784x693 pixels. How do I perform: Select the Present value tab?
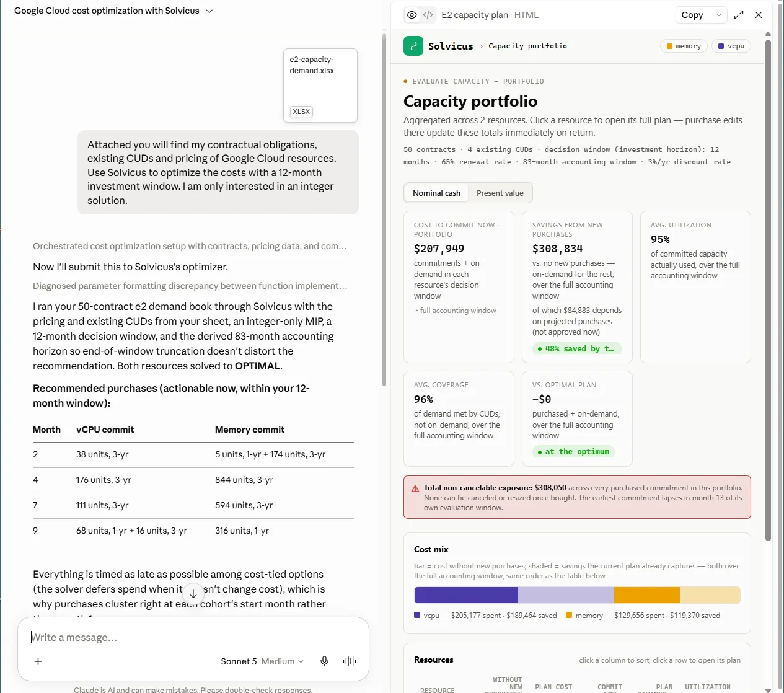[x=500, y=193]
